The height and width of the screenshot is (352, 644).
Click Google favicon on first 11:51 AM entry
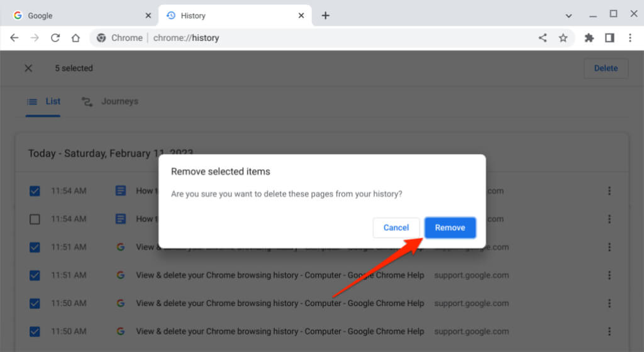point(120,247)
